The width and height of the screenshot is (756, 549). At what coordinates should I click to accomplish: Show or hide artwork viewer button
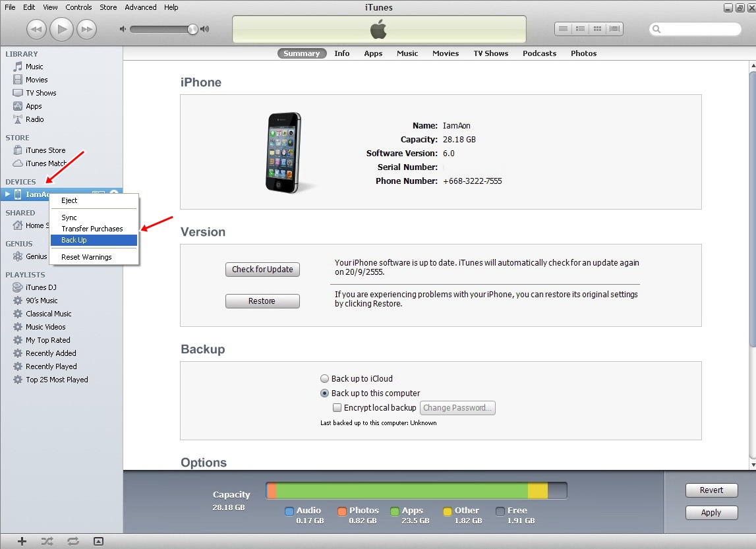coord(98,541)
